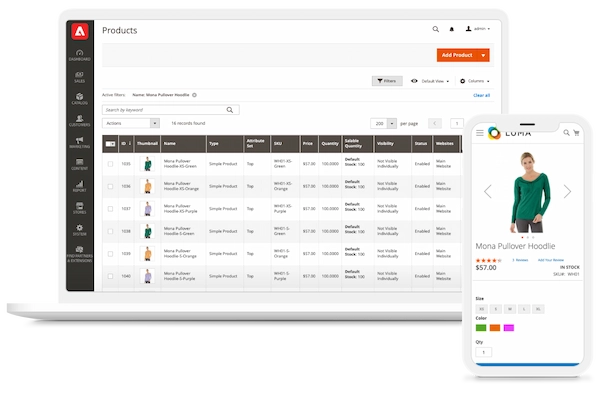Click the Filters button
The width and height of the screenshot is (600, 394).
(x=387, y=81)
